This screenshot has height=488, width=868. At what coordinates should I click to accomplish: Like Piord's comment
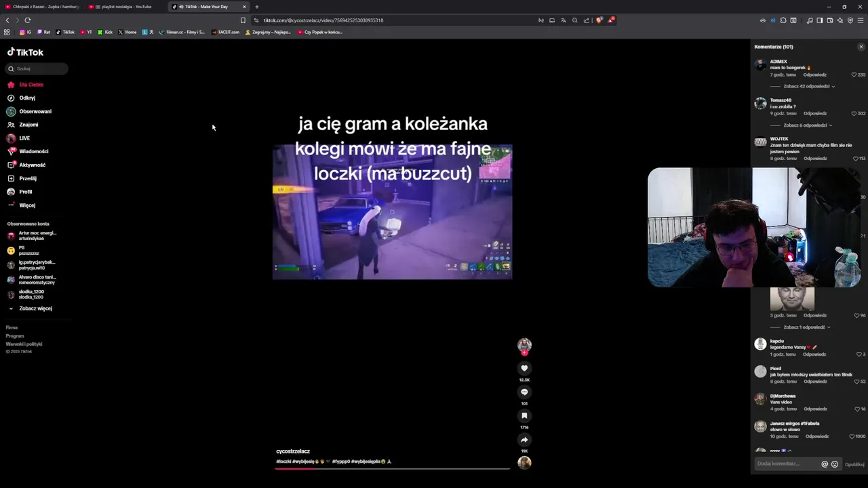click(x=856, y=382)
